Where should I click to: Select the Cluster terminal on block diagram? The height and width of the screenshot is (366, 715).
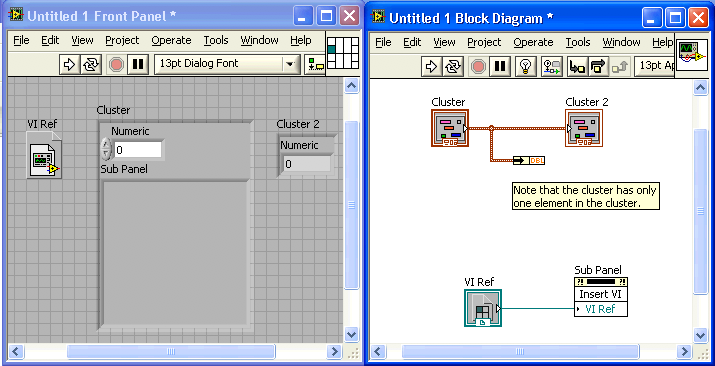450,128
